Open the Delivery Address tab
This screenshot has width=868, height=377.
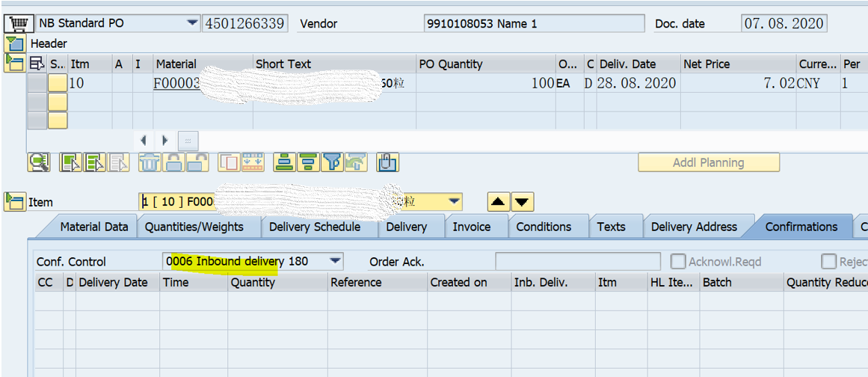coord(695,227)
